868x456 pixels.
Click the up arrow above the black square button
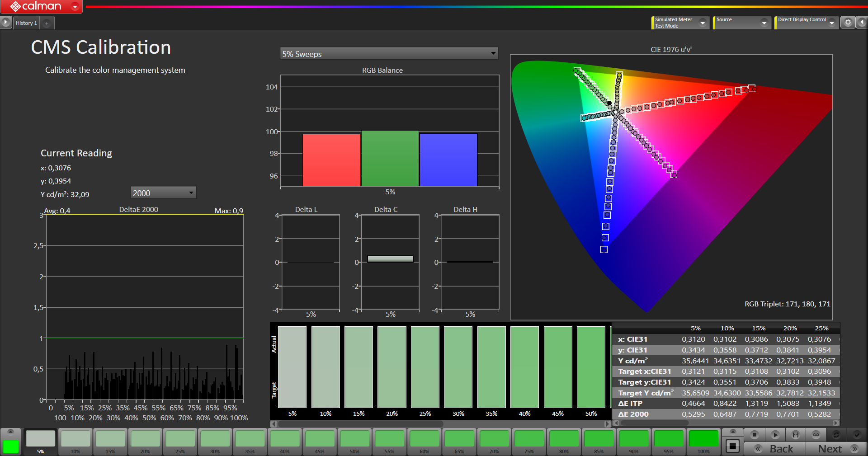pos(732,432)
